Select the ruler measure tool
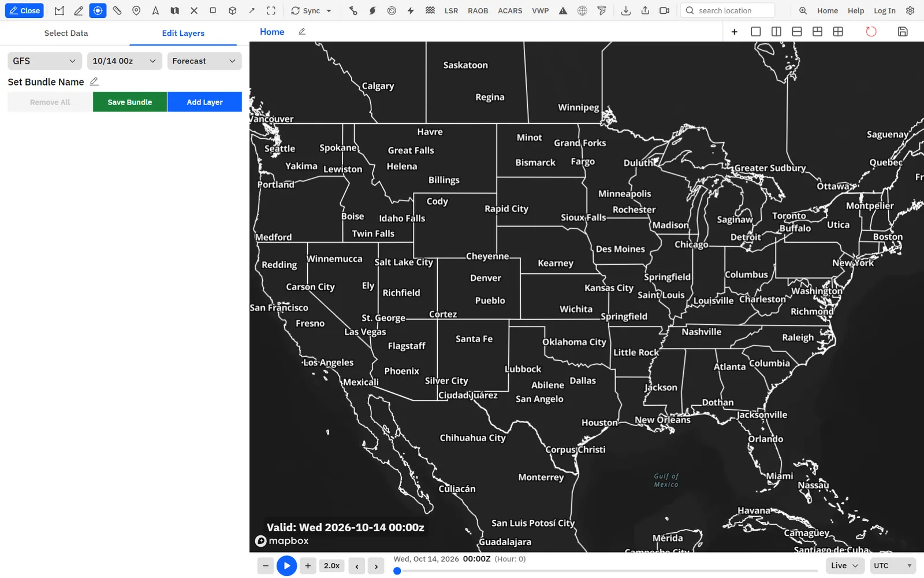The height and width of the screenshot is (578, 924). click(x=117, y=10)
